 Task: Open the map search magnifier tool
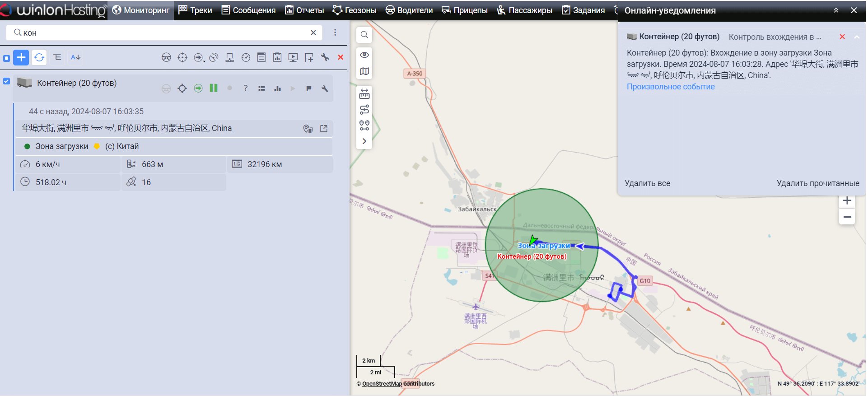(x=364, y=35)
